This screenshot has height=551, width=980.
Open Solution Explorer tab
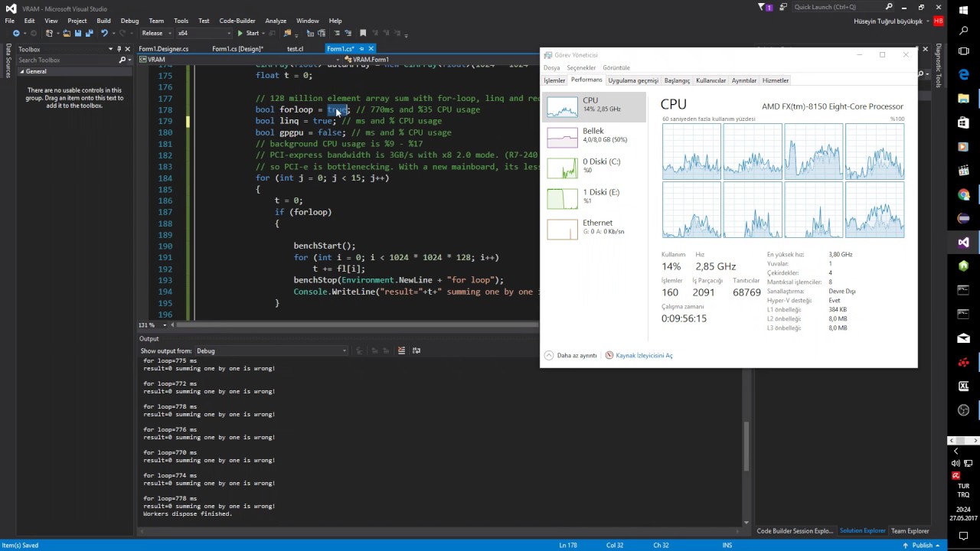[x=862, y=530]
